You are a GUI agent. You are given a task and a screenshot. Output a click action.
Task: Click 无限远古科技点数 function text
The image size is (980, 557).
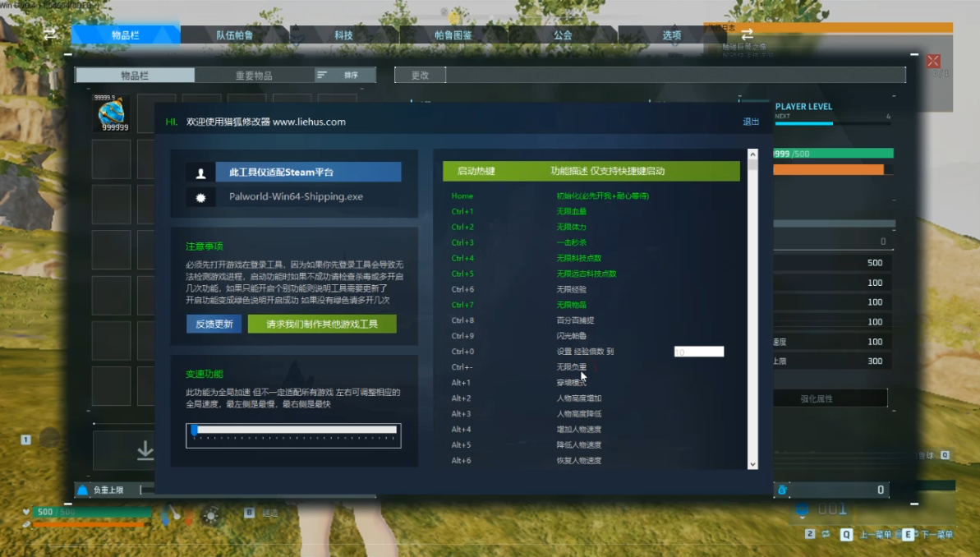587,274
